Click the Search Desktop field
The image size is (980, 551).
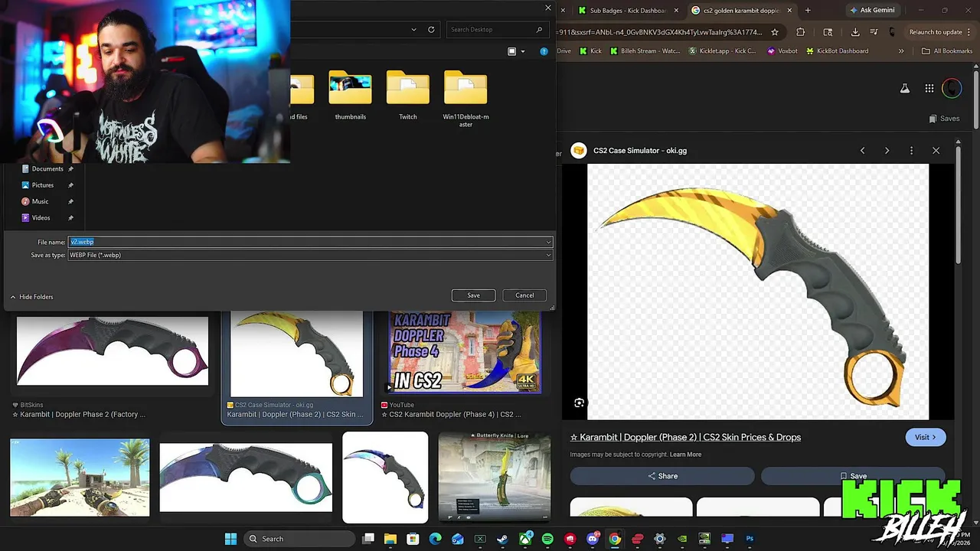click(496, 30)
